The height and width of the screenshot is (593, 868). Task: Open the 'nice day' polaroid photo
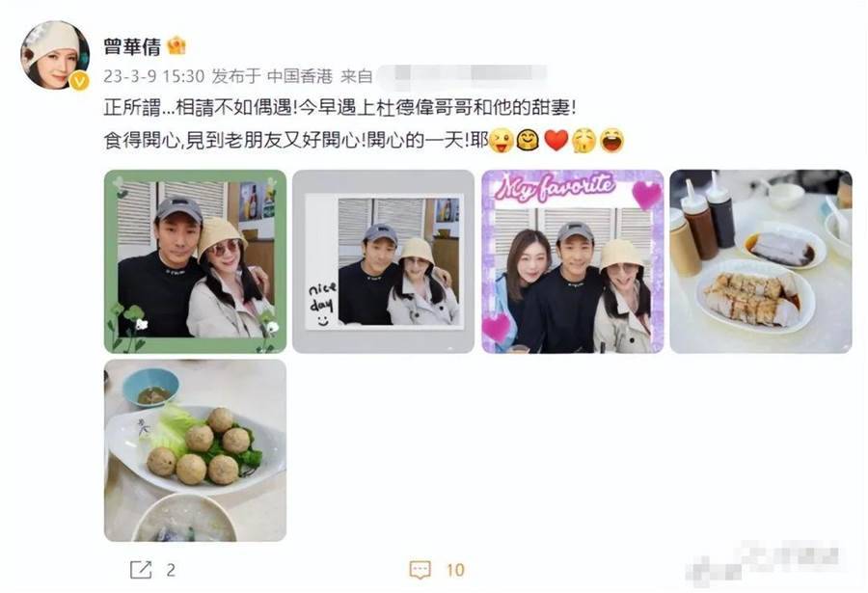click(x=383, y=261)
